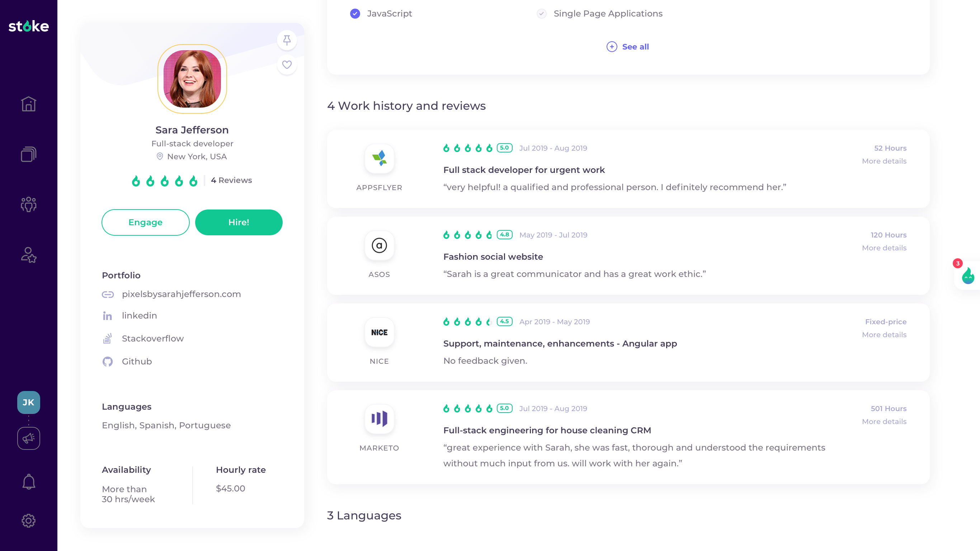980x551 pixels.
Task: Expand More details for Appsflyer job
Action: [884, 161]
